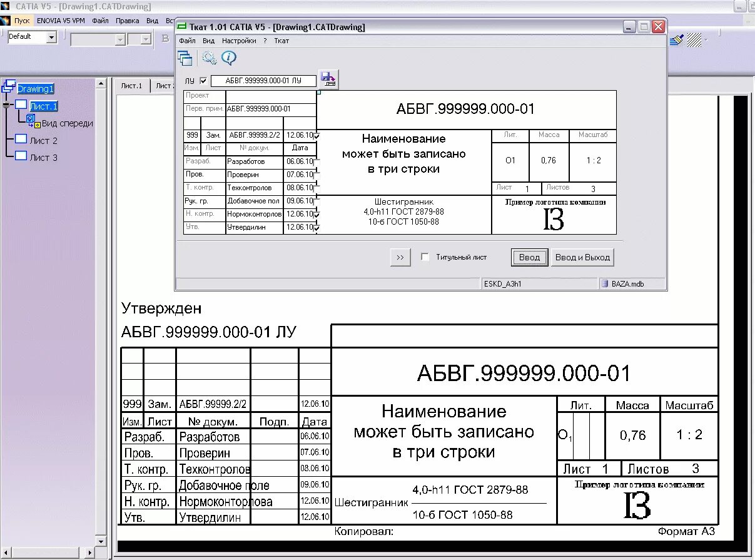The image size is (755, 560).
Task: Click the Bold B icon in CATIA toolbar
Action: click(166, 39)
